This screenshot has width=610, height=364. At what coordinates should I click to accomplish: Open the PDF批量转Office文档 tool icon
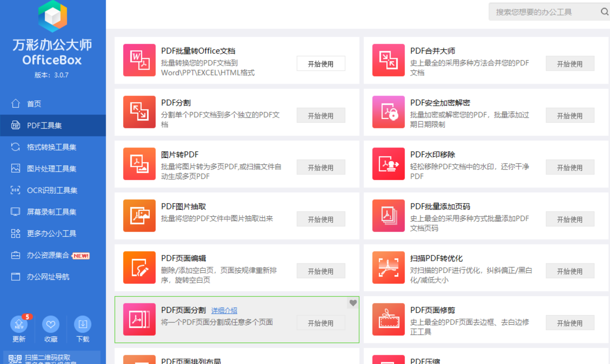139,60
